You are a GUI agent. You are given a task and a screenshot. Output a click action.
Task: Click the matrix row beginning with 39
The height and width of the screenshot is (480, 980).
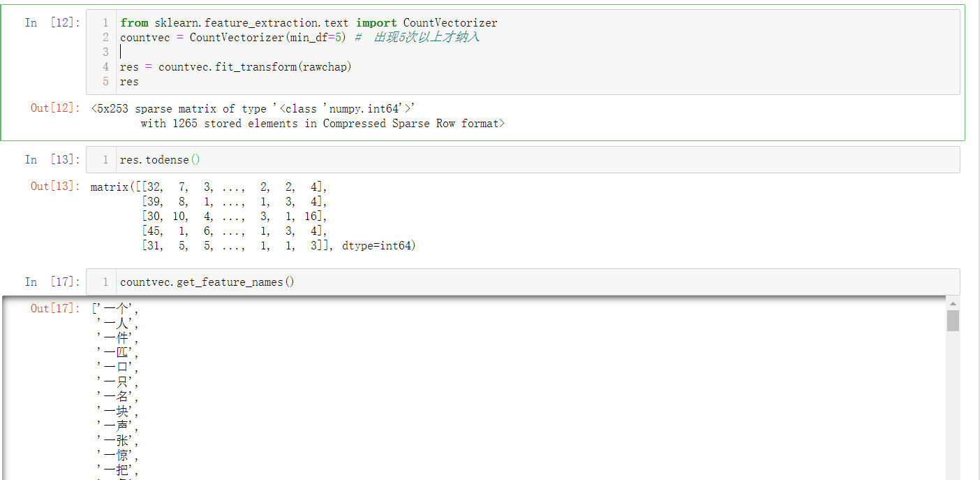(234, 201)
